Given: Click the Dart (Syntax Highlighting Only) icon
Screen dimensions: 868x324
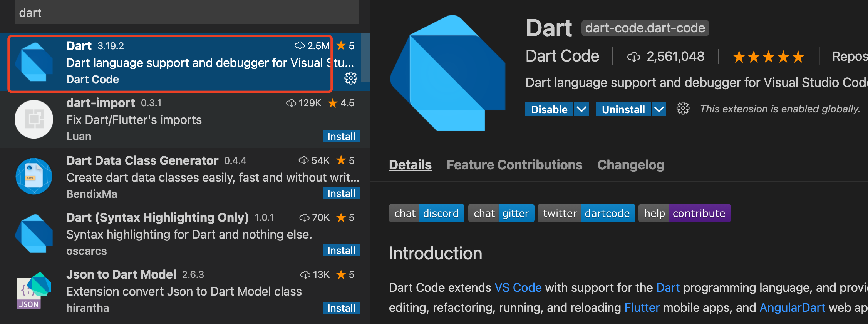Looking at the screenshot, I should click(34, 234).
